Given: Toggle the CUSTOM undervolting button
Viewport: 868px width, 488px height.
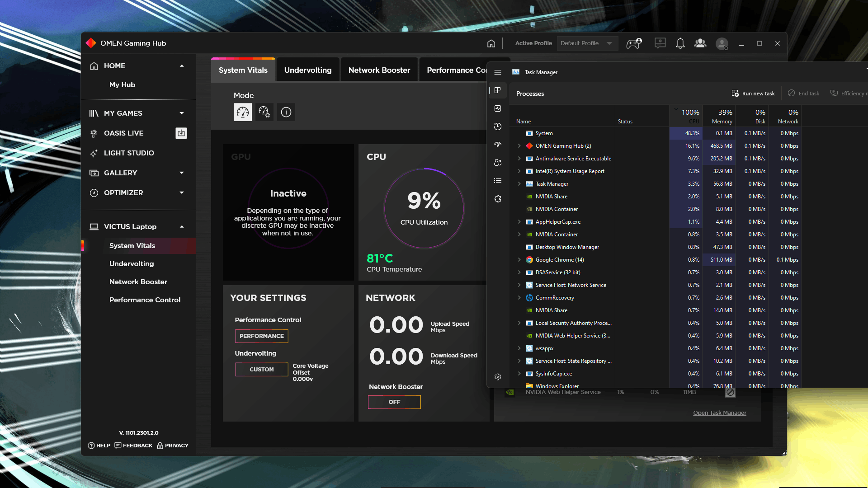Looking at the screenshot, I should [261, 370].
